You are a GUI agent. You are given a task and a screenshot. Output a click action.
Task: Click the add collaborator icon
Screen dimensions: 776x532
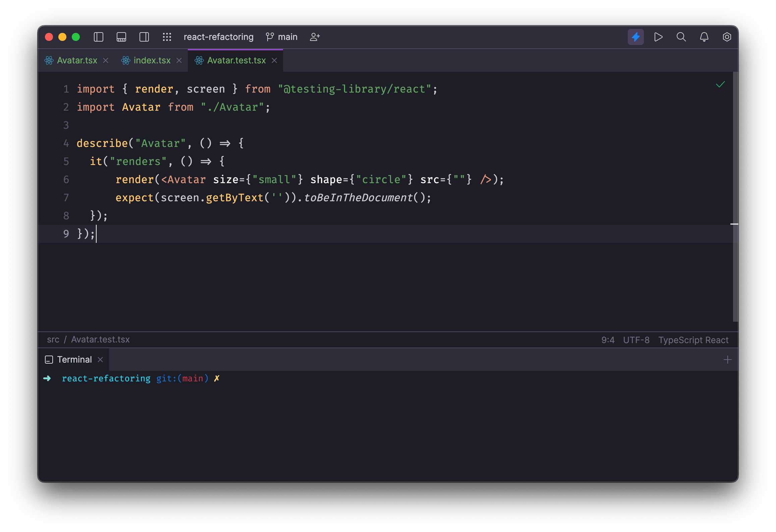tap(315, 37)
